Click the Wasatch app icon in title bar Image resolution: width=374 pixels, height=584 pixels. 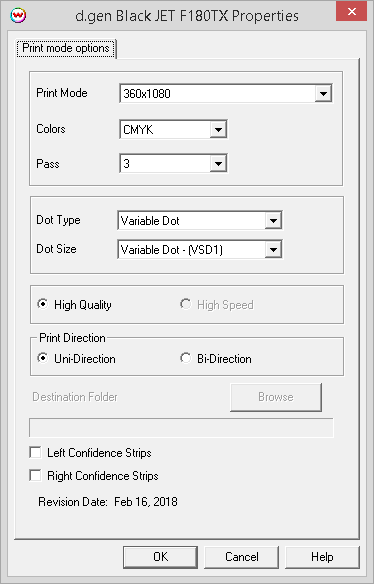pos(18,15)
